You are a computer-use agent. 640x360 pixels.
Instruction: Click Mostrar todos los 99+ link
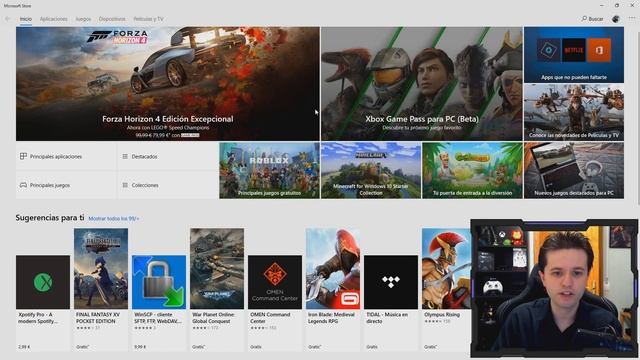114,219
